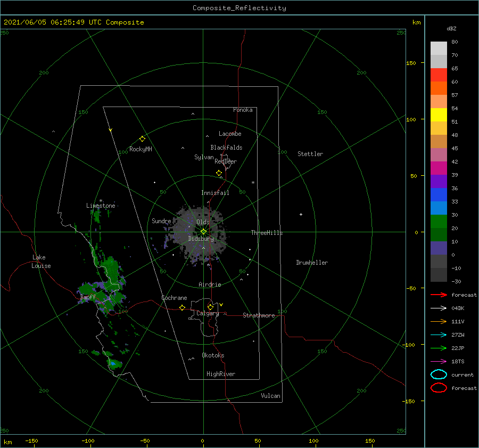Click the white 04DK arrow icon
The height and width of the screenshot is (448, 479).
coord(439,308)
